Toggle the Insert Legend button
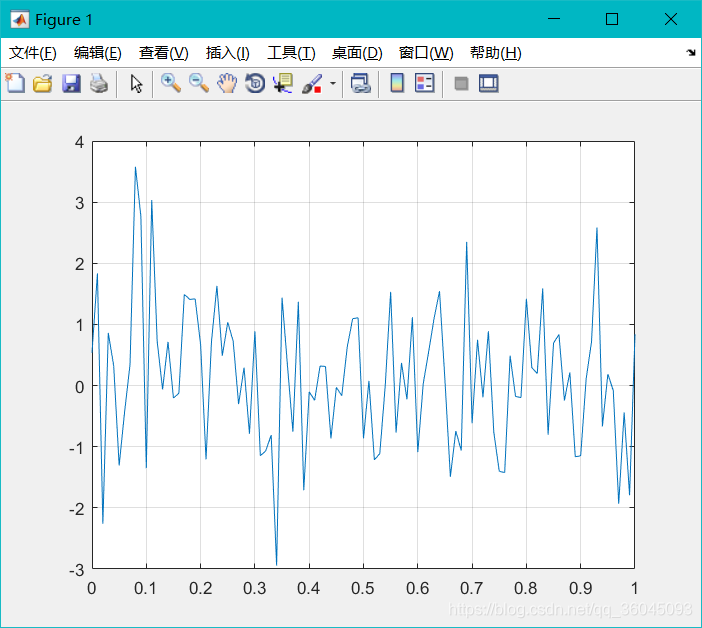The height and width of the screenshot is (628, 702). point(425,84)
